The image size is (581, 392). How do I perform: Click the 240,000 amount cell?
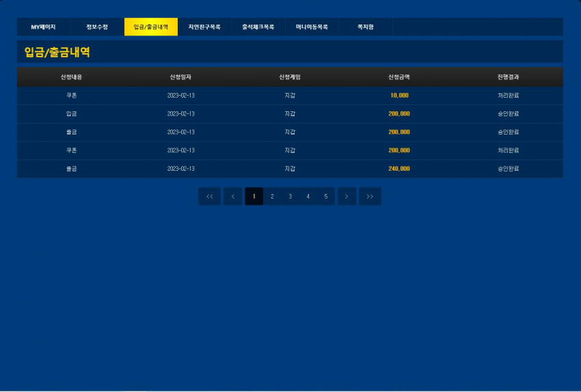399,169
